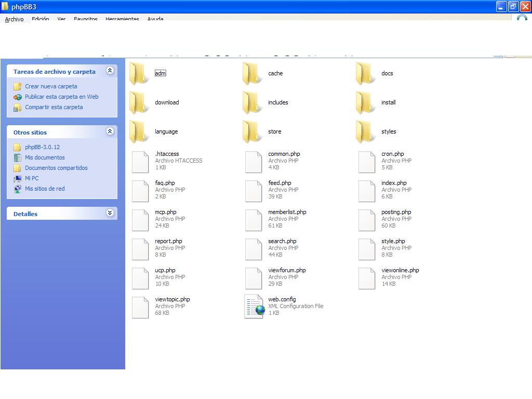
Task: Open Documentos compartidos link
Action: click(56, 168)
